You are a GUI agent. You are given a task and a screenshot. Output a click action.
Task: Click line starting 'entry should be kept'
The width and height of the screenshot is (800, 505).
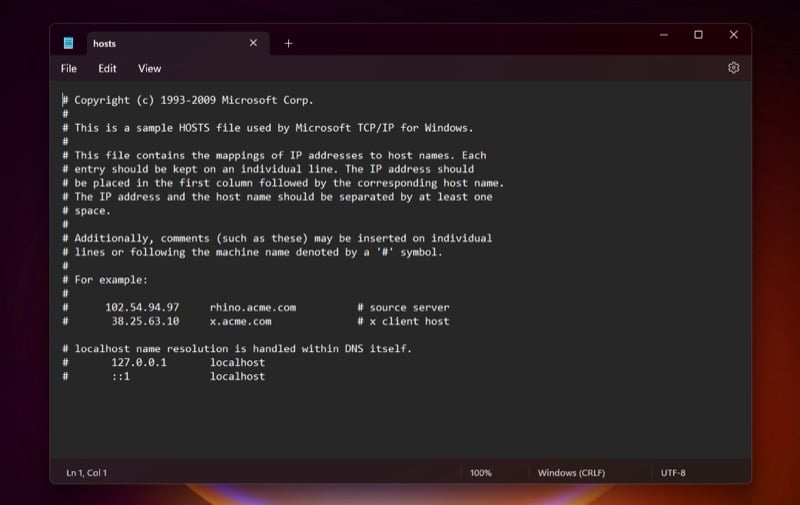click(x=268, y=169)
